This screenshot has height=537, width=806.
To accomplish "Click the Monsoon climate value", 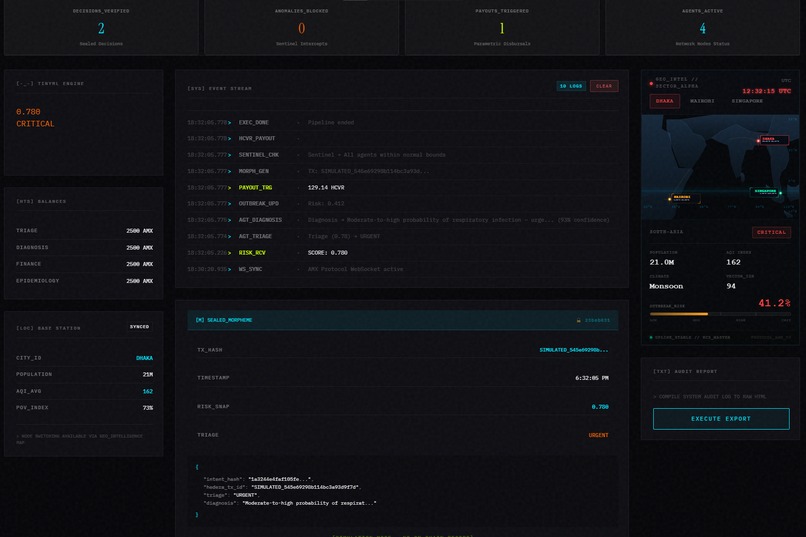I will pos(666,286).
